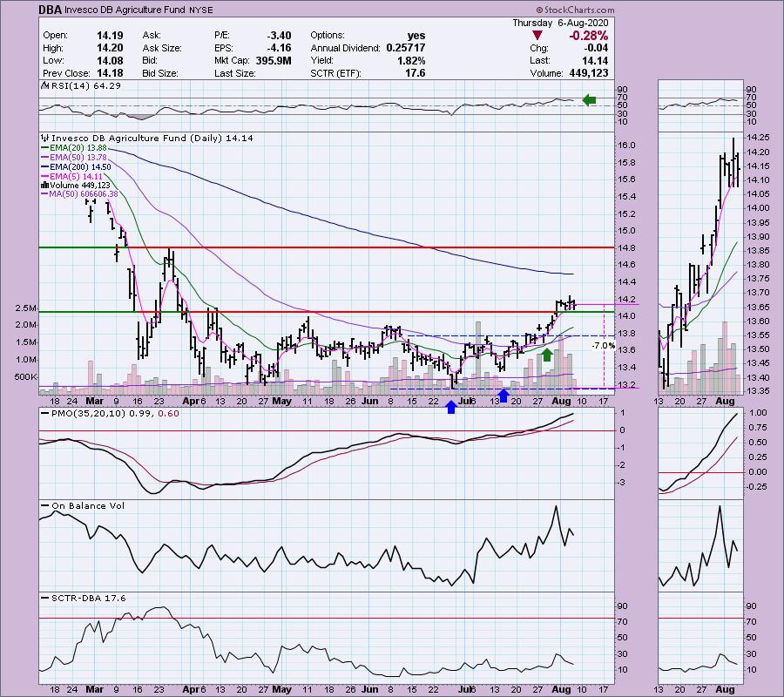The width and height of the screenshot is (784, 697).
Task: Open the StockCharts.com copyright link
Action: click(x=575, y=10)
